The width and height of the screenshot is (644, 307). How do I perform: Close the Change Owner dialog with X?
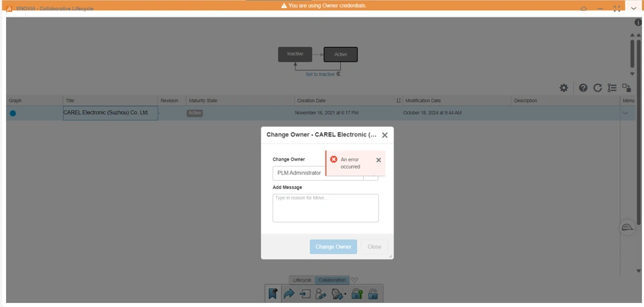[x=385, y=135]
